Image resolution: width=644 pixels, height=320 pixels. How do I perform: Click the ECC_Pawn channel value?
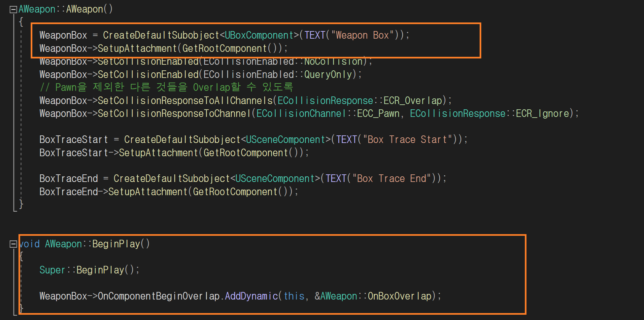378,114
